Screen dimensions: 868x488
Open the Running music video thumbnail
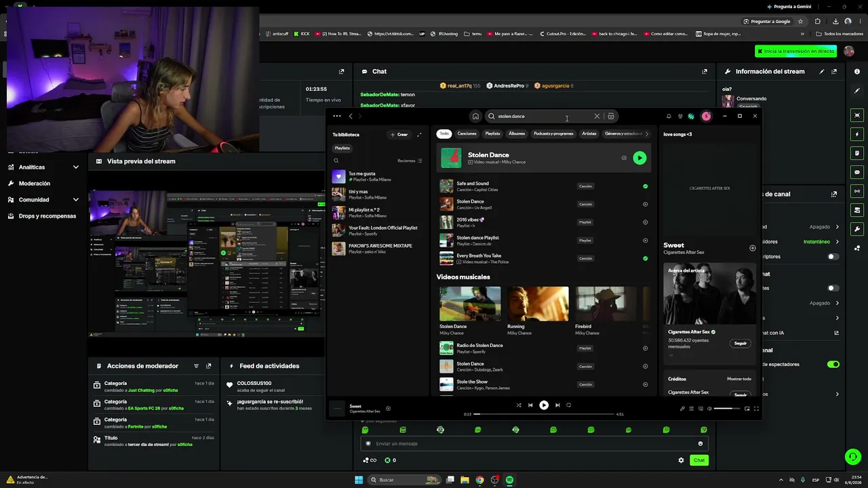click(x=538, y=304)
